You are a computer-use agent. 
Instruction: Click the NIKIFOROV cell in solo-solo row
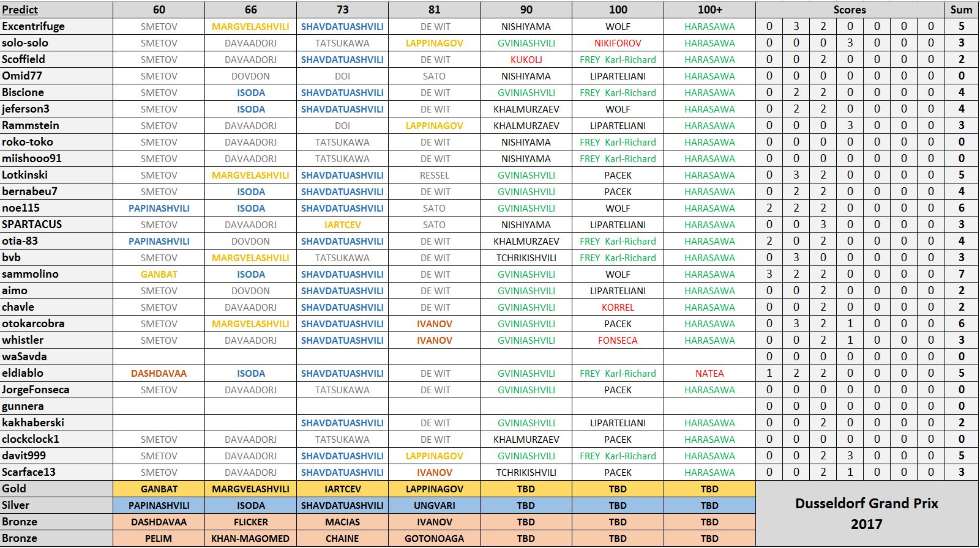click(618, 43)
